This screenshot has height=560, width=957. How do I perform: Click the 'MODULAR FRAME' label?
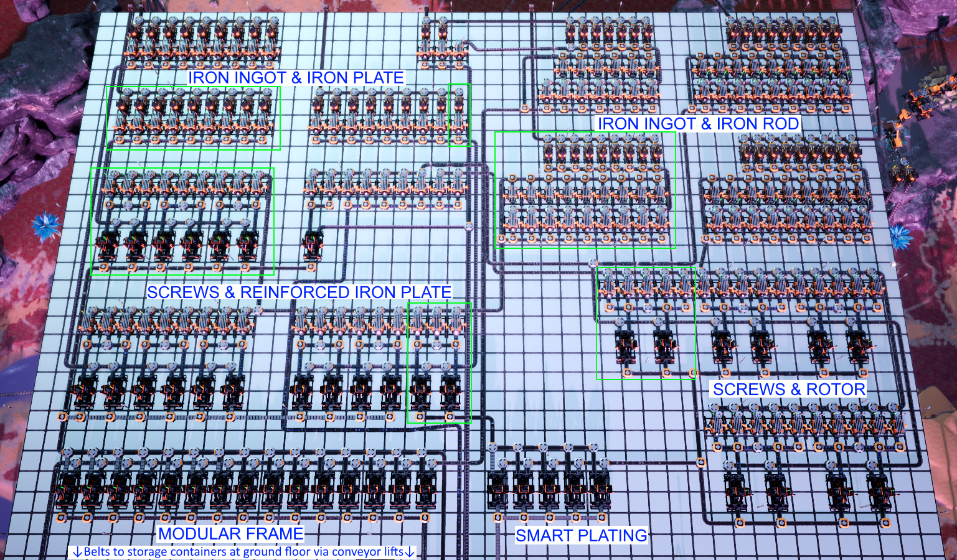[231, 534]
